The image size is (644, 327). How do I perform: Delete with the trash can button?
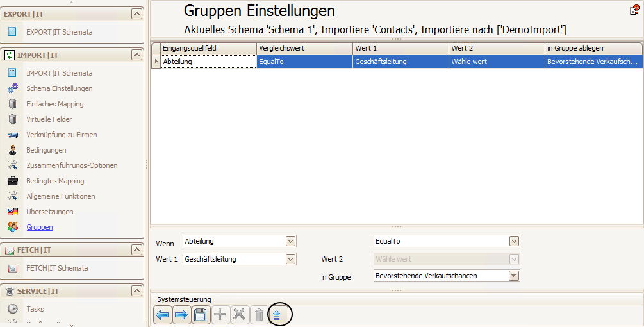pyautogui.click(x=259, y=315)
